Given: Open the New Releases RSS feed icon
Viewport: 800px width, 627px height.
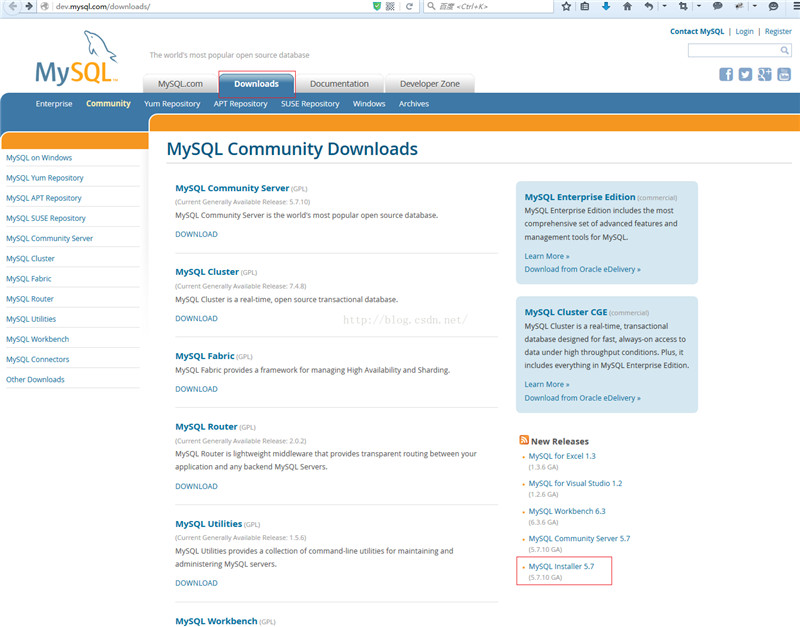Looking at the screenshot, I should tap(524, 440).
